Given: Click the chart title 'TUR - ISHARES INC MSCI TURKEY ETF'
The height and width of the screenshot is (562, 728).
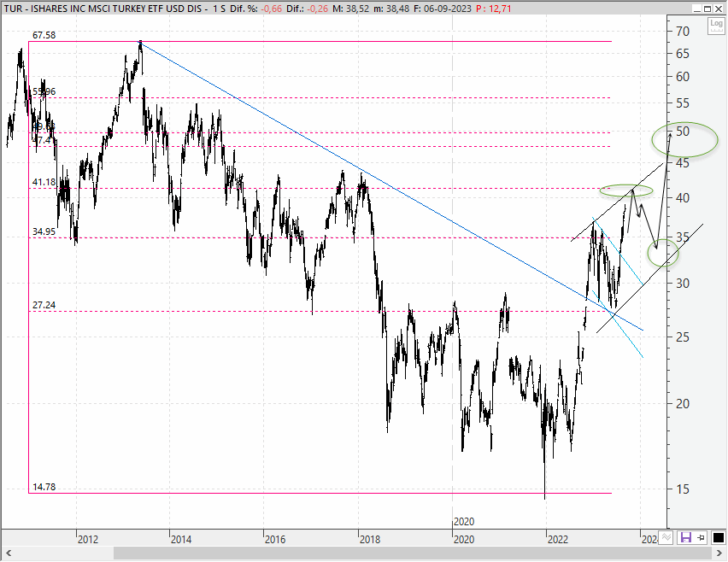Looking at the screenshot, I should [82, 9].
